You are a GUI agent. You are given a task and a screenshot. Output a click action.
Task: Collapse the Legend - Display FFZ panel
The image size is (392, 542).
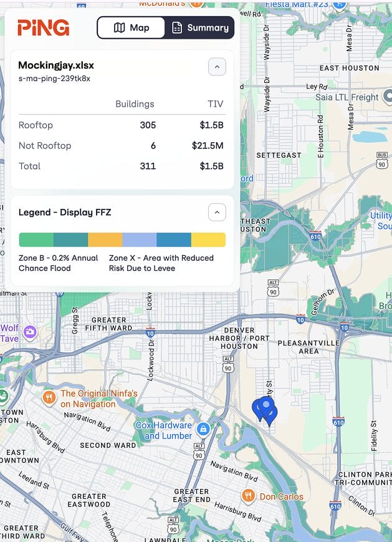(x=216, y=213)
